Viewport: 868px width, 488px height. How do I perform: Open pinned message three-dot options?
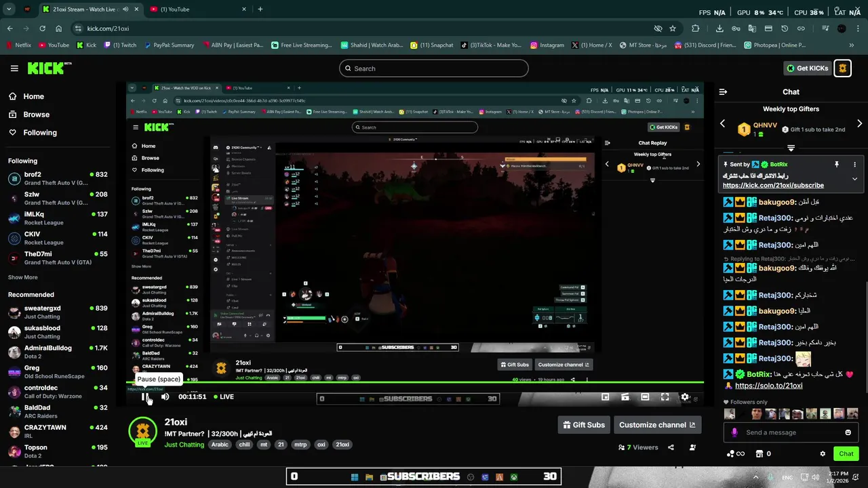tap(854, 165)
